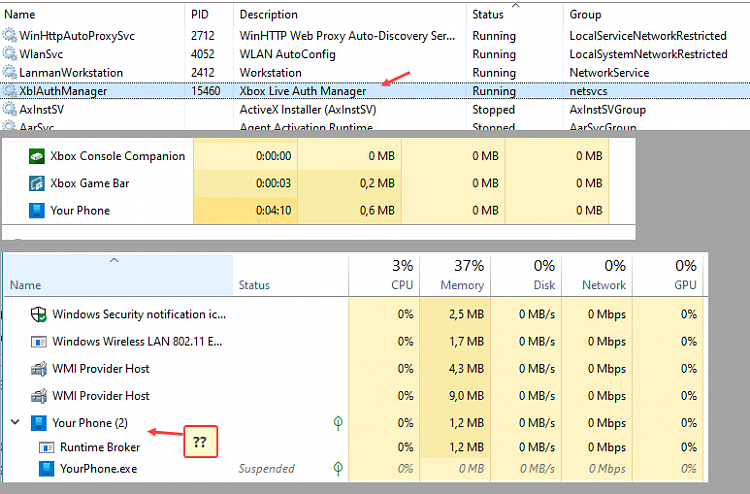The width and height of the screenshot is (750, 494).
Task: Click the netsvcs group cell
Action: point(588,91)
